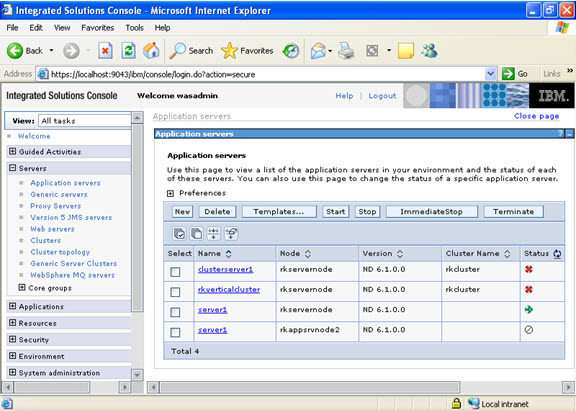
Task: Click the Terminate button
Action: pos(514,212)
